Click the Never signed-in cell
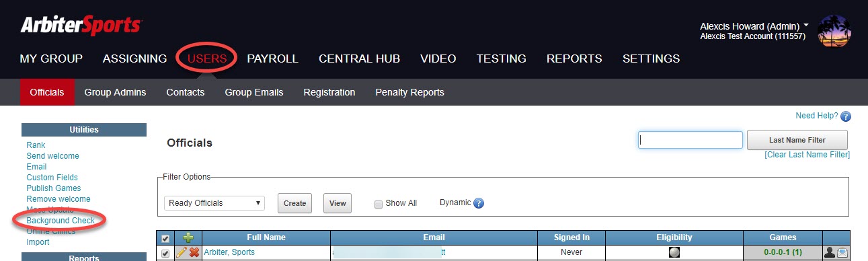Viewport: 868px width, 261px height. tap(571, 253)
